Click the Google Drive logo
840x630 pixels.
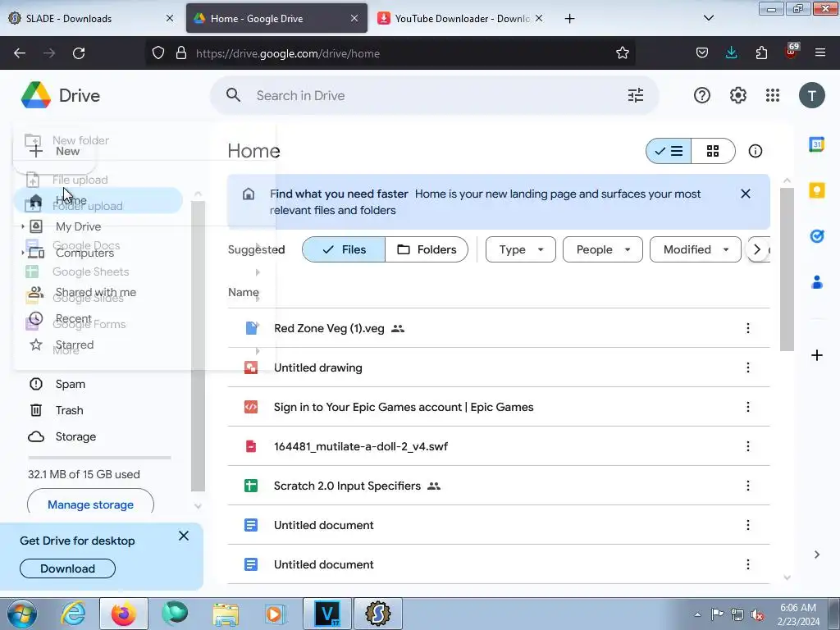[x=36, y=95]
